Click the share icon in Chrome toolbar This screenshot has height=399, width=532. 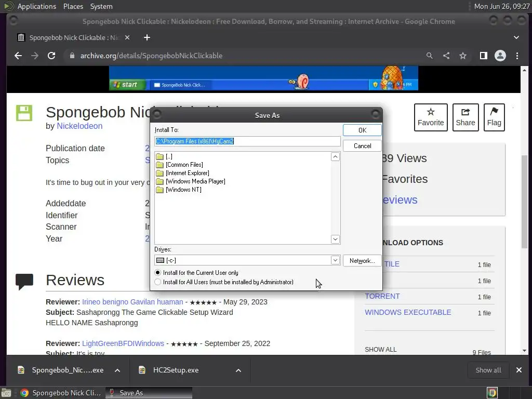pyautogui.click(x=446, y=56)
